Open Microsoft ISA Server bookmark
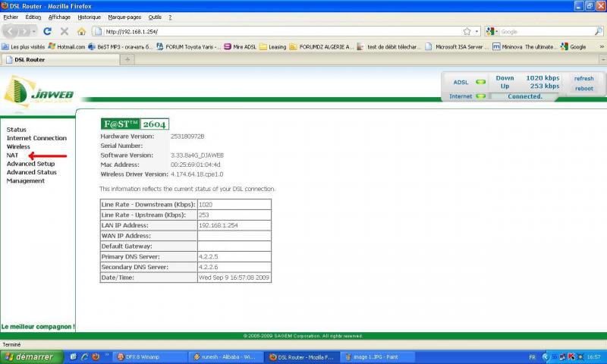 [458, 47]
